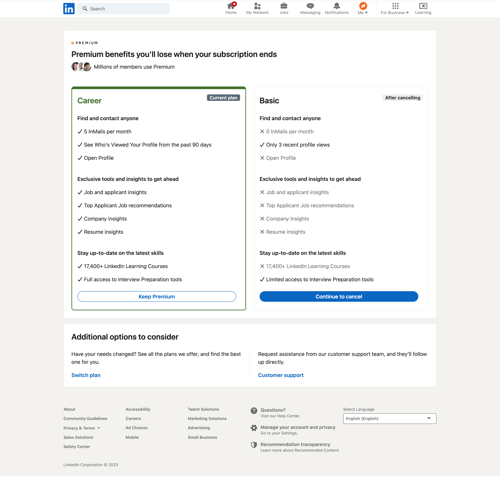Open the Me profile dropdown

[x=363, y=8]
